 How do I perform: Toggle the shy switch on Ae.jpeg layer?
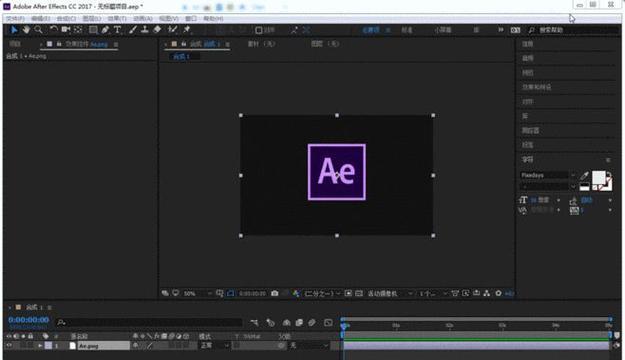click(136, 346)
